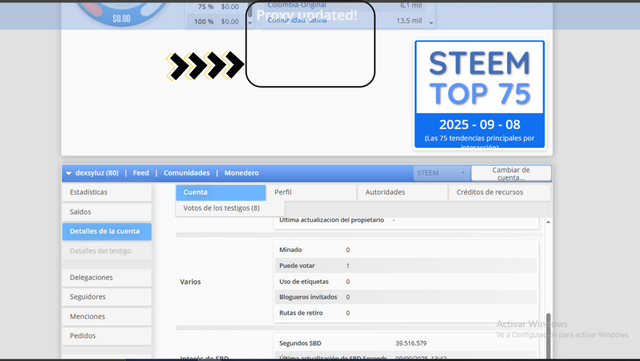640x361 pixels.
Task: Open the STEEM currency dropdown
Action: [441, 173]
